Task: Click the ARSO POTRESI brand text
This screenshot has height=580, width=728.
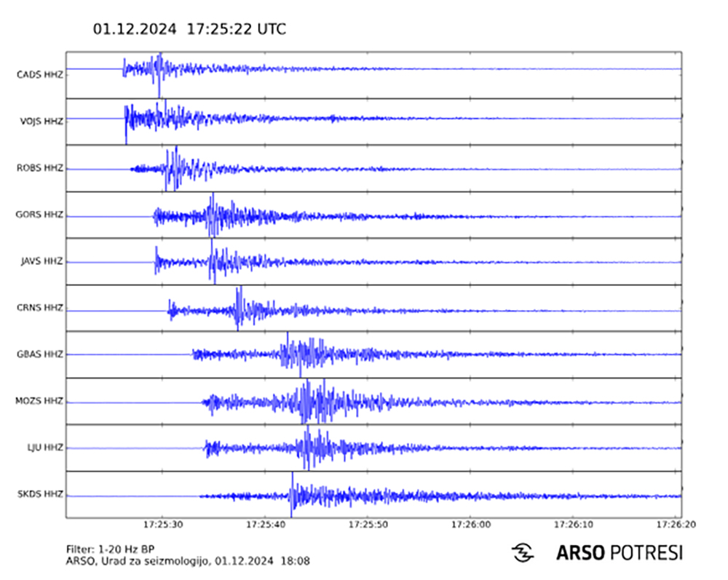Action: (x=619, y=552)
